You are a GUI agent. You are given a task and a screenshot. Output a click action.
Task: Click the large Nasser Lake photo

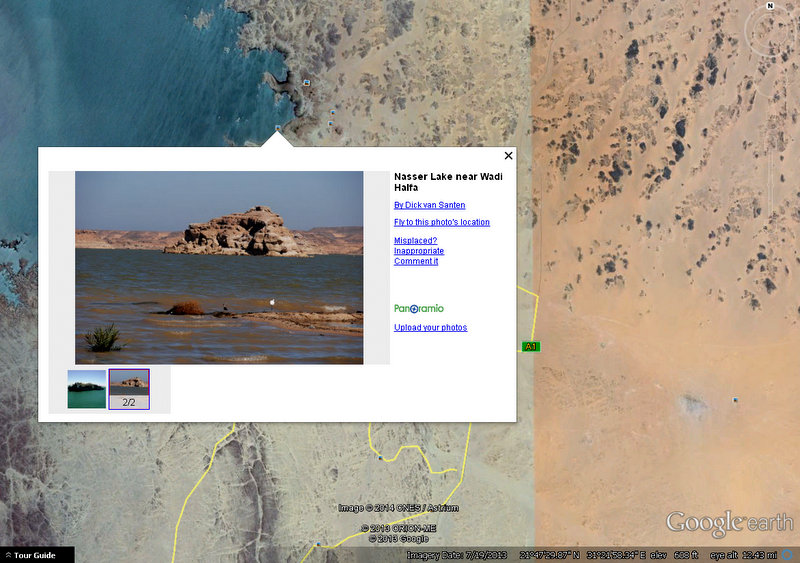[x=219, y=267]
